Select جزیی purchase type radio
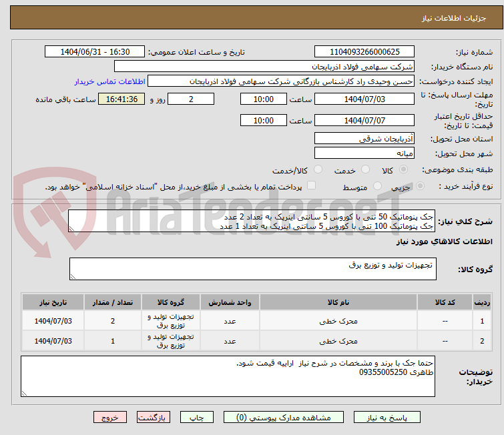 click(418, 187)
